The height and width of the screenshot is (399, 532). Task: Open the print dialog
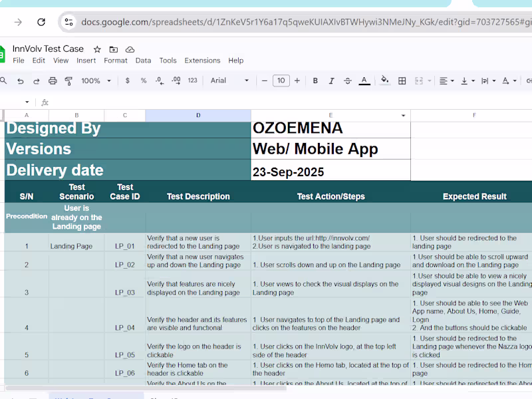[x=53, y=80]
